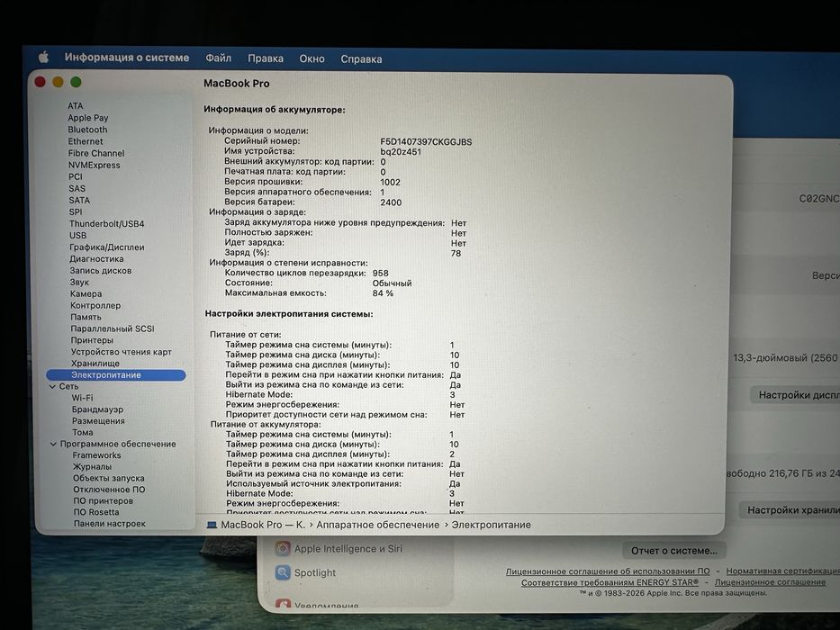Collapse the Программное обеспечение section
The width and height of the screenshot is (840, 630).
54,444
